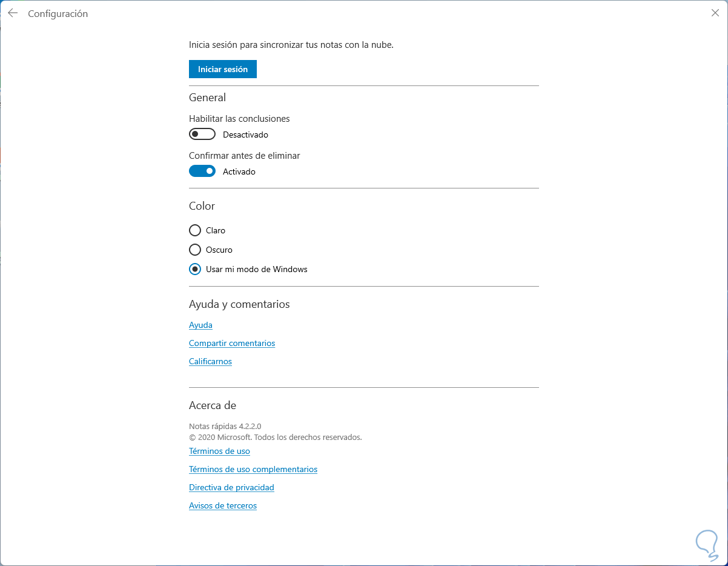The height and width of the screenshot is (566, 728).
Task: Open Compartir comentarios link
Action: click(x=232, y=343)
